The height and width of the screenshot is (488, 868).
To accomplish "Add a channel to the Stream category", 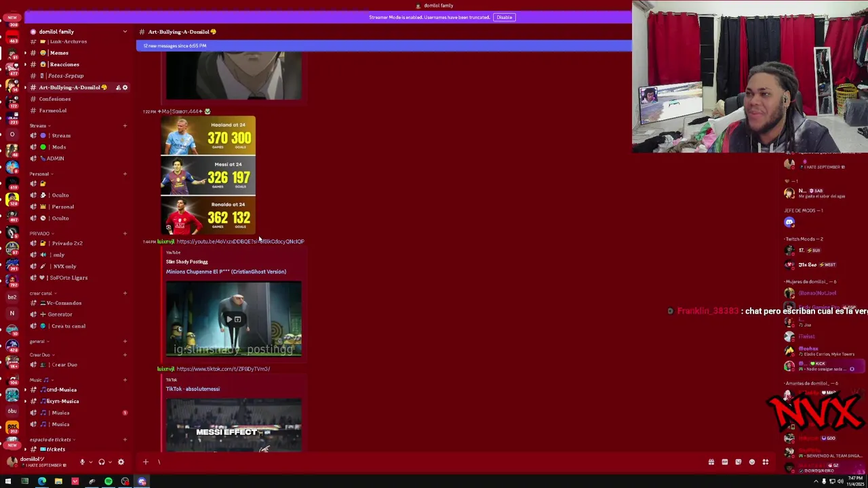I will pos(125,125).
